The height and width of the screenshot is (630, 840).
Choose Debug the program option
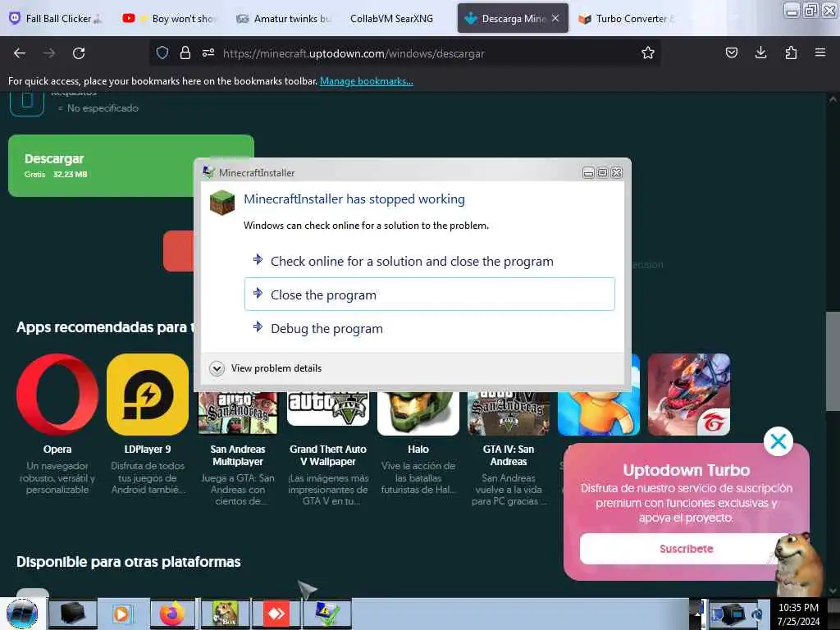pyautogui.click(x=430, y=328)
